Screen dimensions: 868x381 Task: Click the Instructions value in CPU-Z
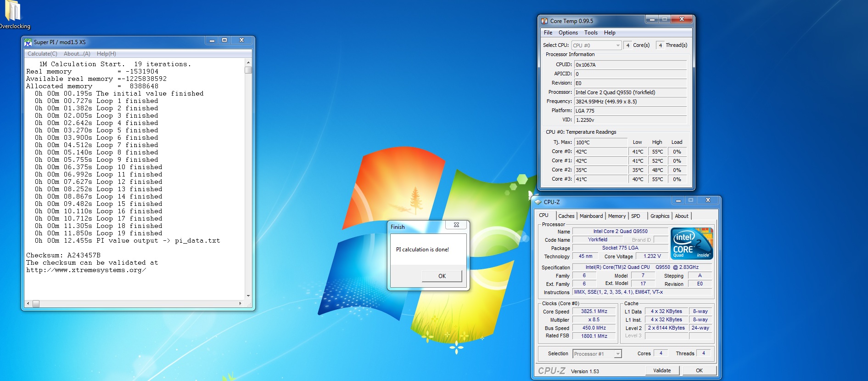click(x=642, y=292)
